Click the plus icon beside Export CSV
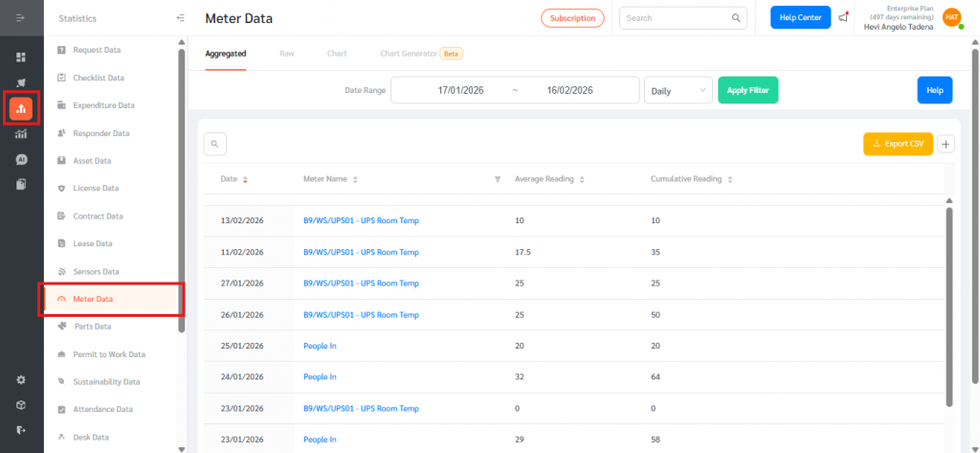The height and width of the screenshot is (453, 980). 946,144
